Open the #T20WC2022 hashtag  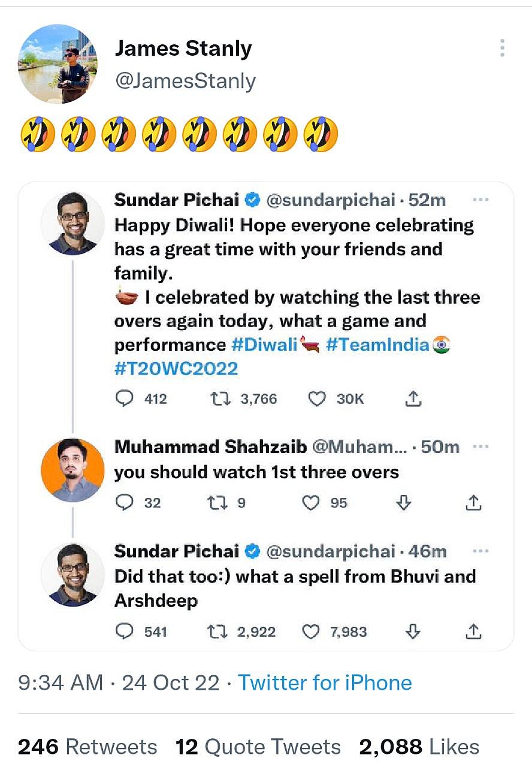point(176,369)
